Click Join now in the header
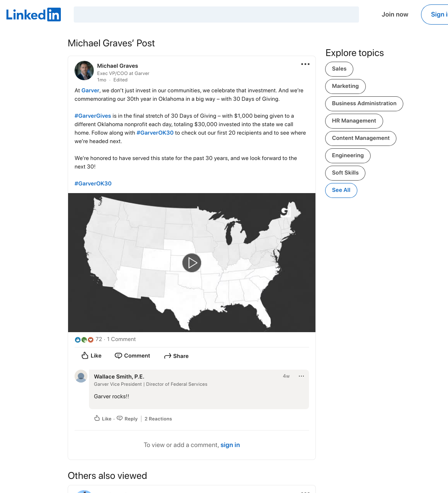 click(x=395, y=15)
